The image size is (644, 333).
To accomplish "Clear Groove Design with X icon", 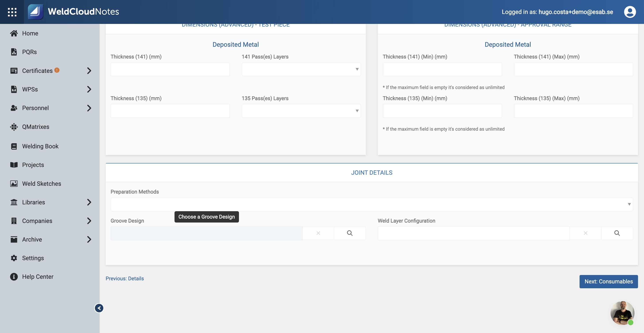I will point(318,233).
